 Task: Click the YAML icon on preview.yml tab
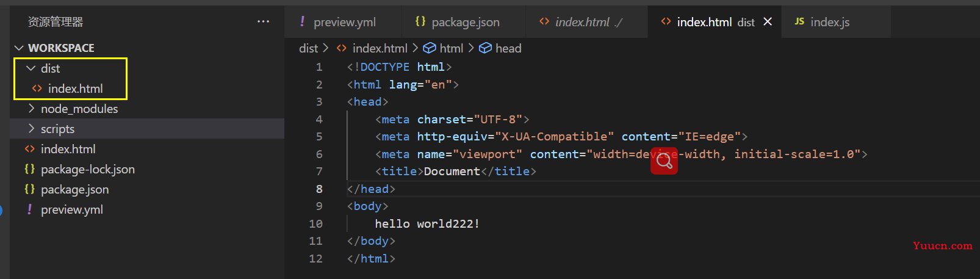tap(302, 21)
